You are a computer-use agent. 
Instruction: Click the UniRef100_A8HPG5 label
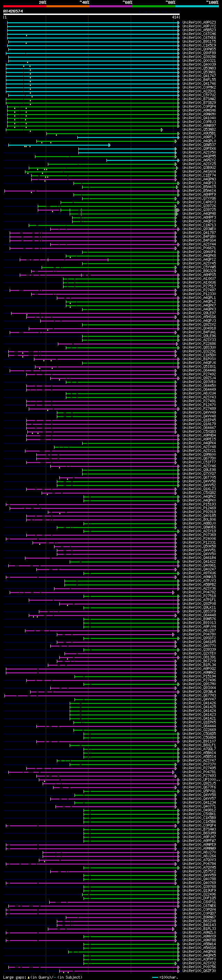pos(199,275)
